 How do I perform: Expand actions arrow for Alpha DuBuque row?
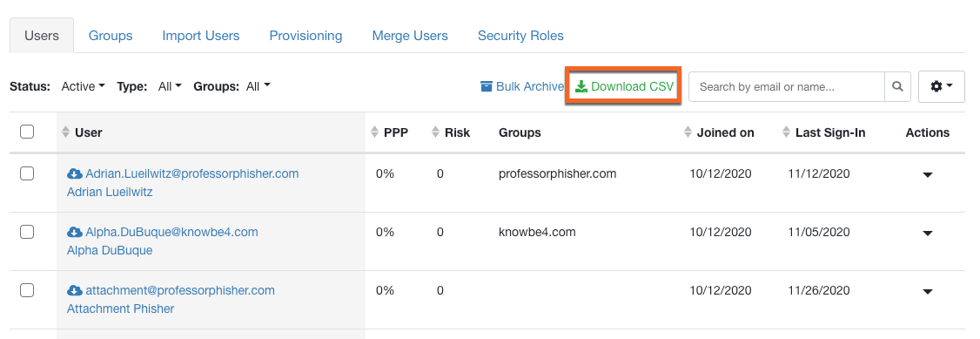(928, 234)
